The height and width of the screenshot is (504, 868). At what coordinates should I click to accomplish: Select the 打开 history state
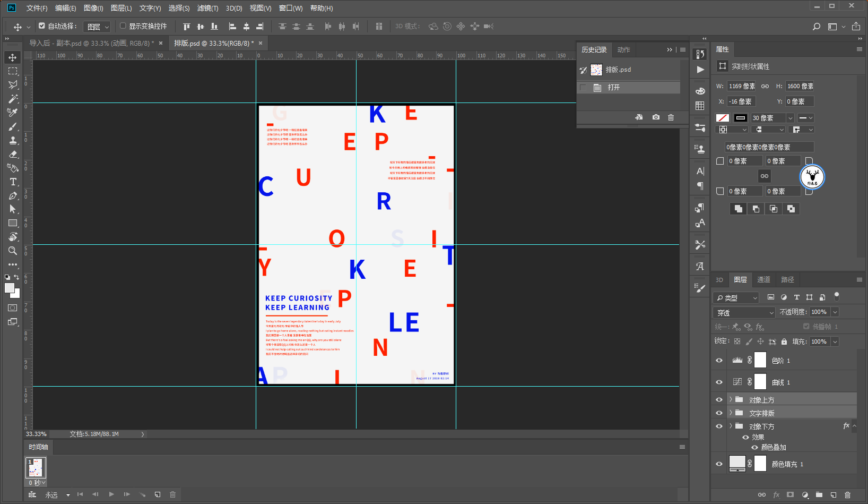(629, 88)
